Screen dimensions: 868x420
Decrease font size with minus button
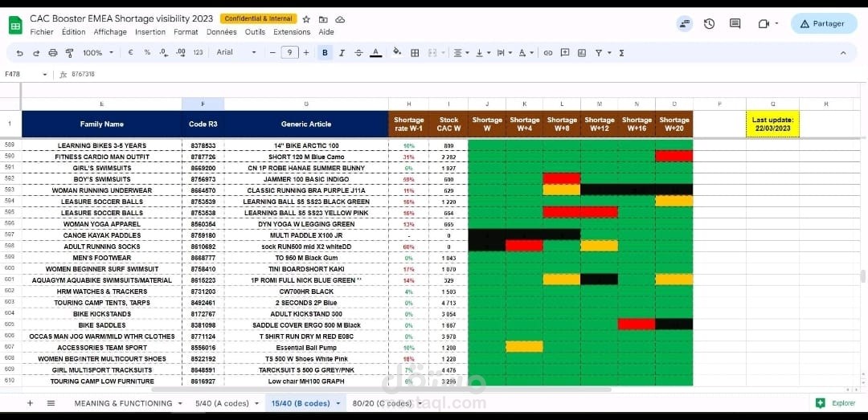click(x=272, y=52)
